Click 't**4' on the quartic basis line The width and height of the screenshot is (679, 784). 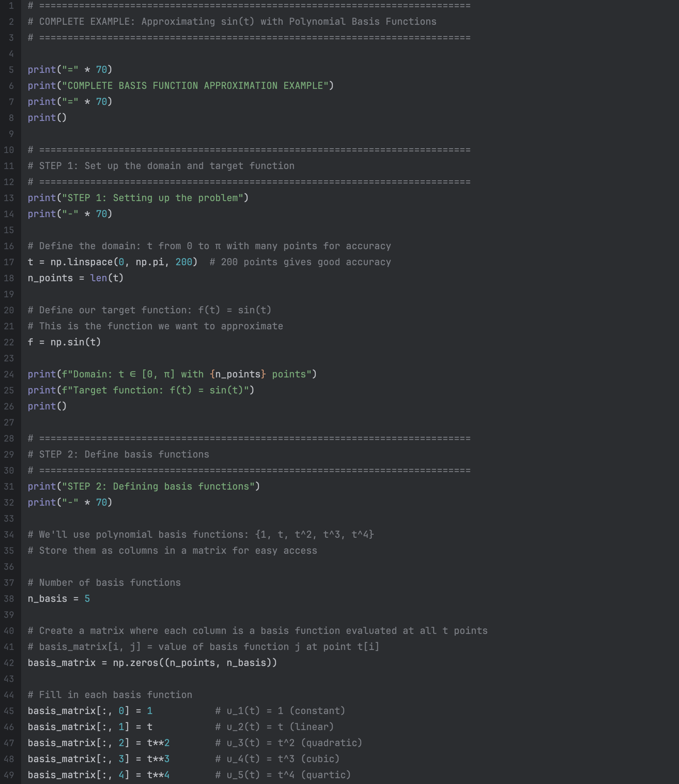click(158, 775)
